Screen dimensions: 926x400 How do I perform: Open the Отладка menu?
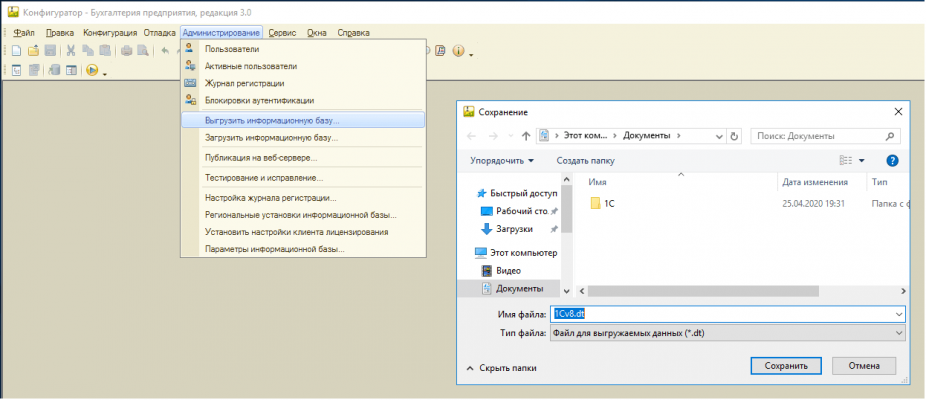159,32
